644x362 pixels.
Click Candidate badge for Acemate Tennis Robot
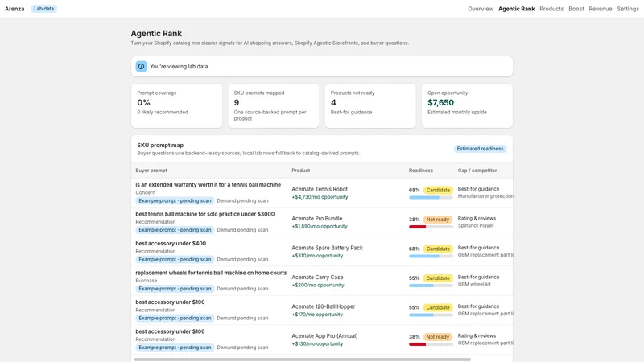point(438,190)
